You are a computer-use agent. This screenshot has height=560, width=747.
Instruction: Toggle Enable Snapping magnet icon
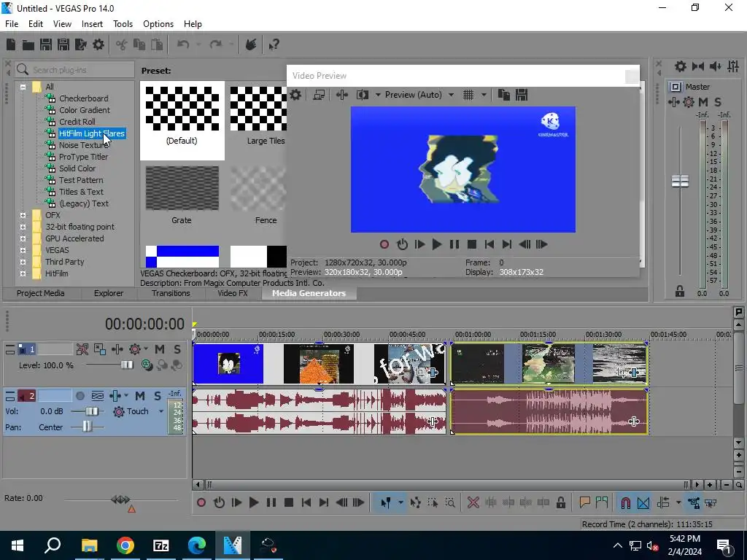tap(625, 503)
